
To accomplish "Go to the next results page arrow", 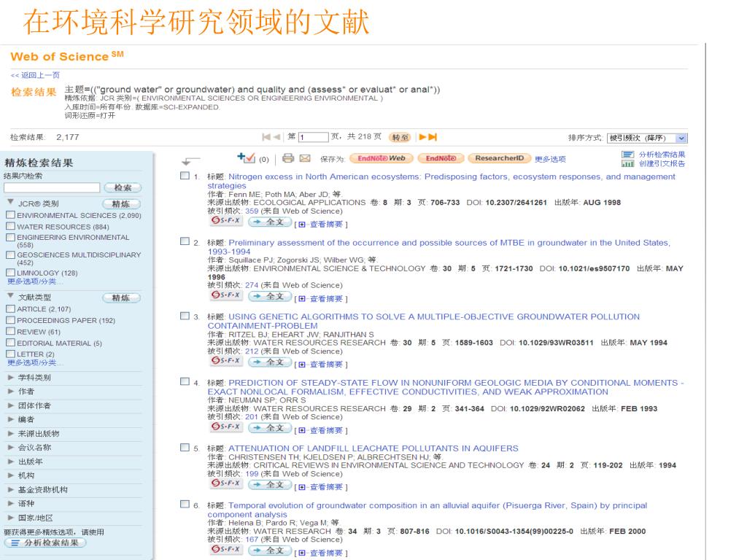I will pyautogui.click(x=422, y=137).
